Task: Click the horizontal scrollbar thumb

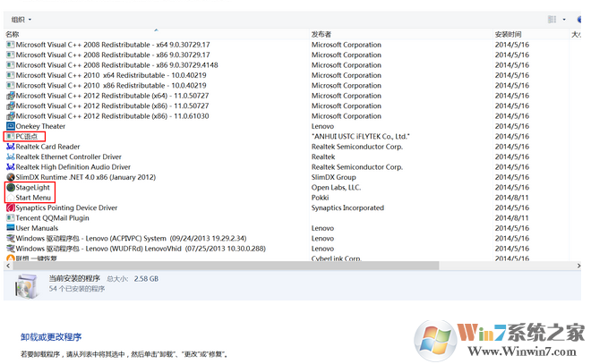Action: tap(226, 266)
